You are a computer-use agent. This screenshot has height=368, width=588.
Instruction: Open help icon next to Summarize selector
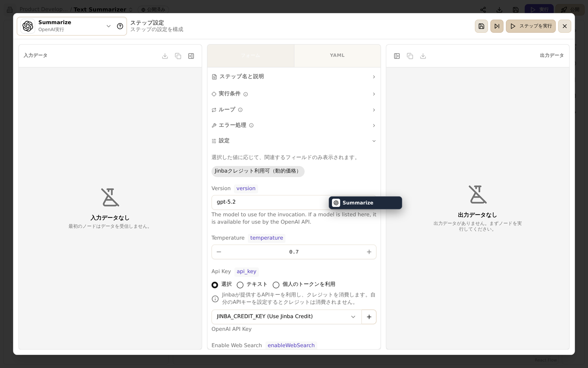coord(120,26)
